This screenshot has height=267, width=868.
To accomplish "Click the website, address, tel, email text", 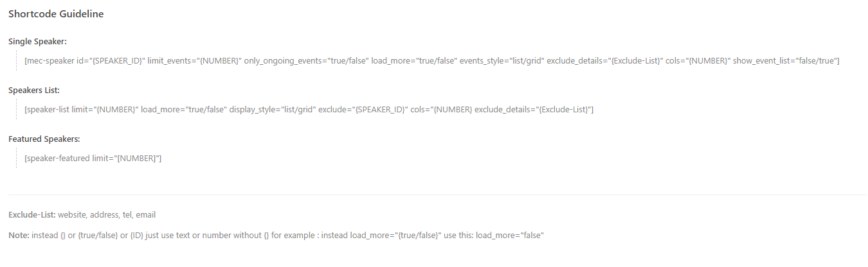I will point(107,215).
